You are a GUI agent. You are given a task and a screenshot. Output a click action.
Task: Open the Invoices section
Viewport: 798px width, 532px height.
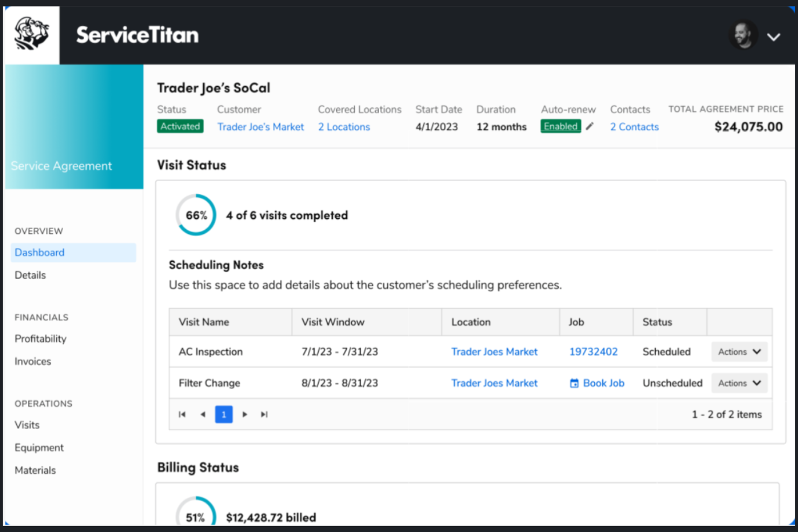pos(32,361)
